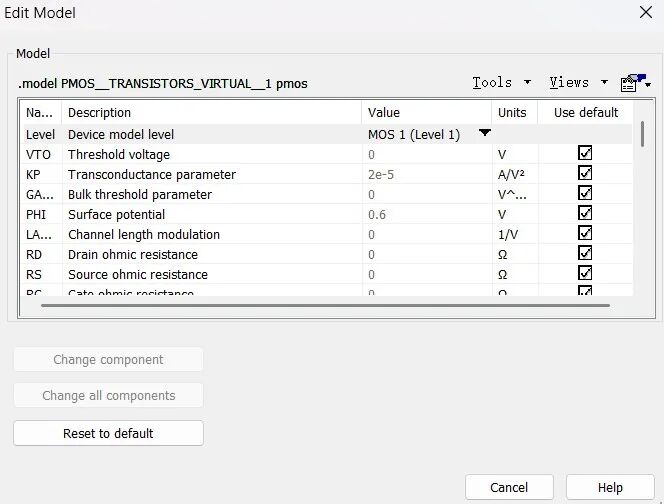
Task: Uncheck Use default for KP
Action: [585, 173]
